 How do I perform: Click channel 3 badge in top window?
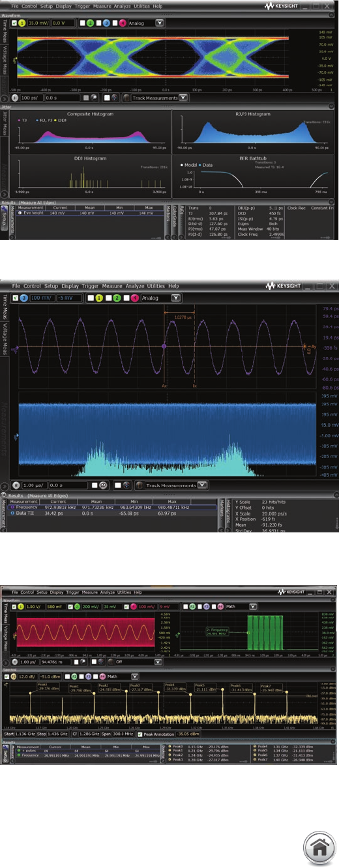point(106,23)
